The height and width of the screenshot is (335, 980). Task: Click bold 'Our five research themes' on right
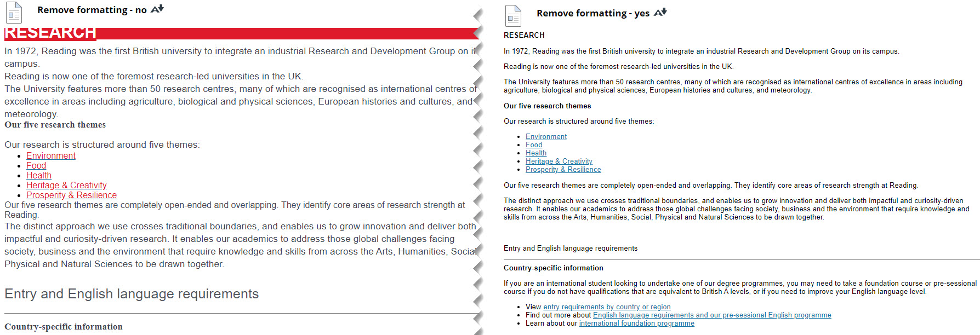click(548, 106)
